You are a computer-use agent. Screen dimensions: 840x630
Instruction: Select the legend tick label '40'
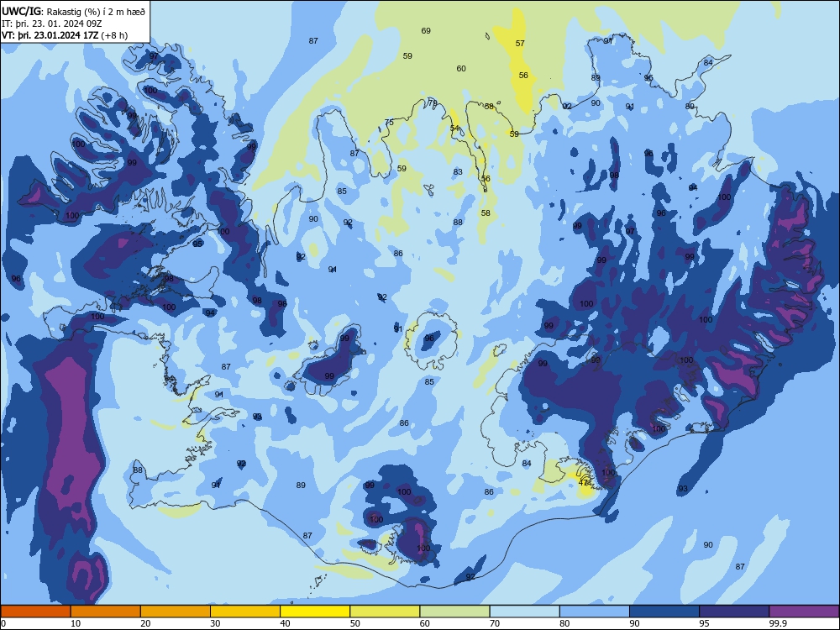coord(286,623)
